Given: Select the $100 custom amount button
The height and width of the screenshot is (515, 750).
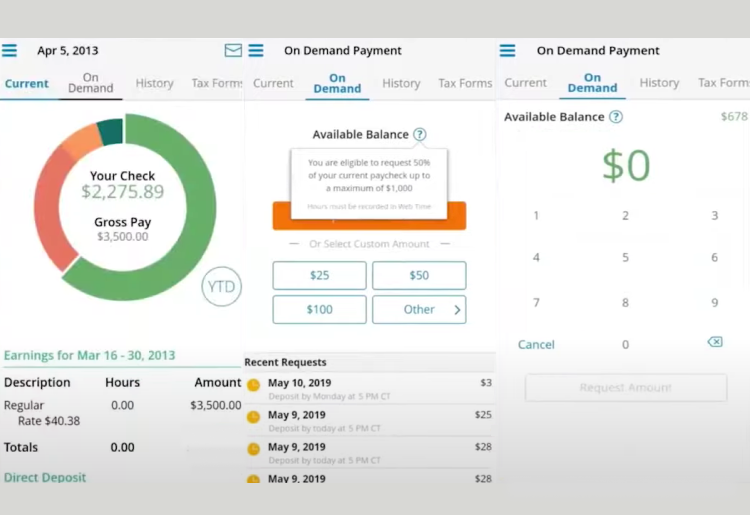Looking at the screenshot, I should coord(319,310).
